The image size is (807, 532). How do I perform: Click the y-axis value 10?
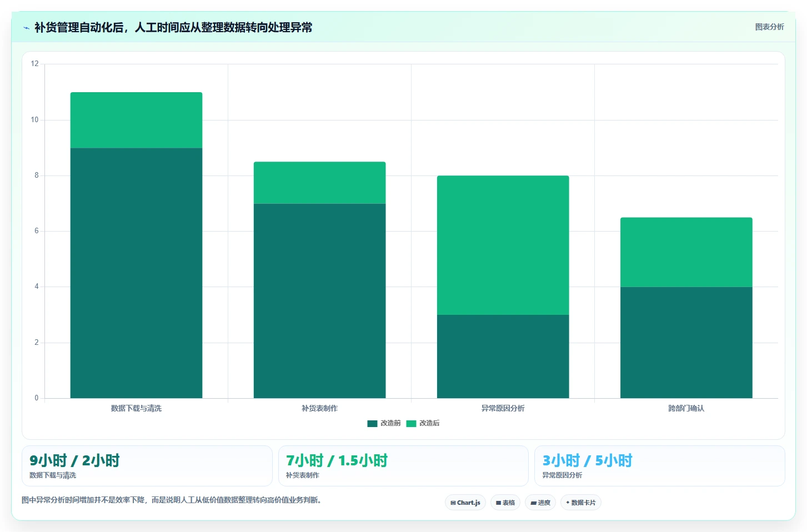(x=35, y=119)
